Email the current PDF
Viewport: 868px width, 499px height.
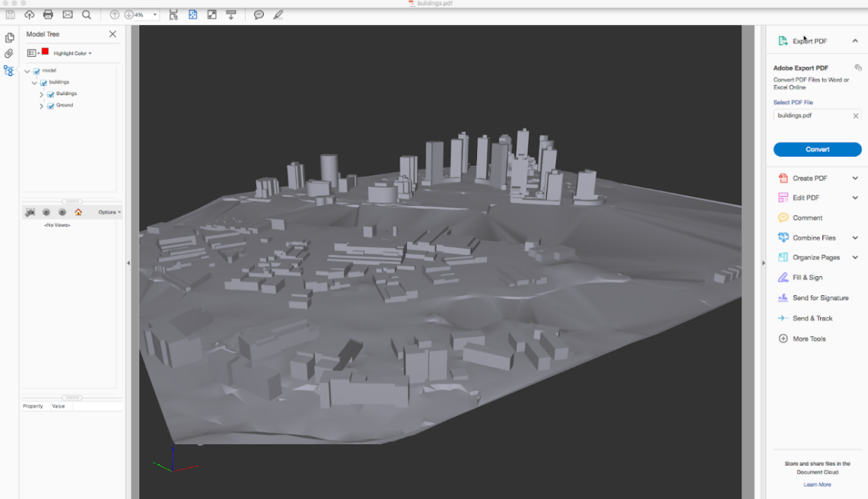coord(67,14)
